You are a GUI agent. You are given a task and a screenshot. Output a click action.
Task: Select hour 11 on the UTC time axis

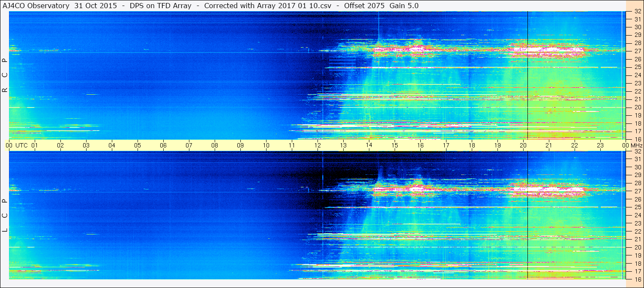(x=292, y=145)
